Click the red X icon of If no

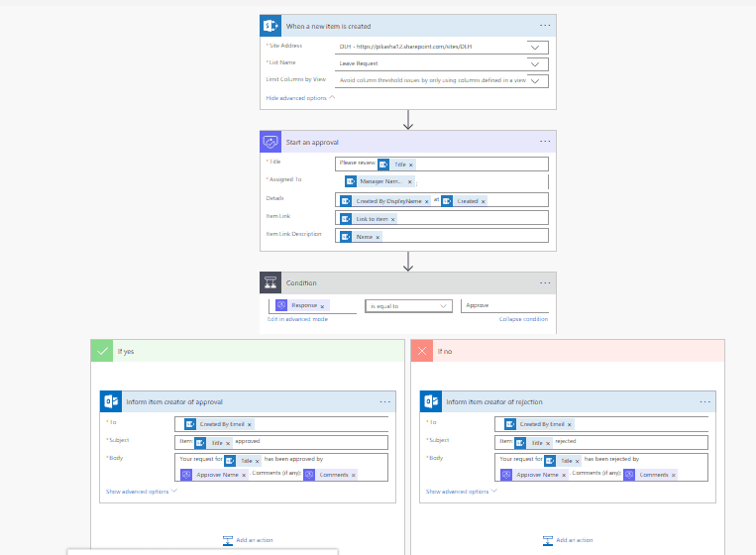[x=422, y=351]
